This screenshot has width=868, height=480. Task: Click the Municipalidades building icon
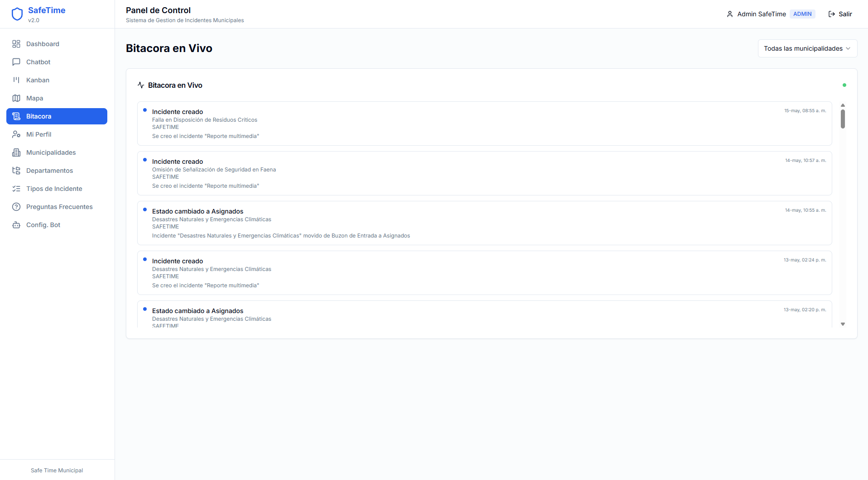[x=16, y=152]
